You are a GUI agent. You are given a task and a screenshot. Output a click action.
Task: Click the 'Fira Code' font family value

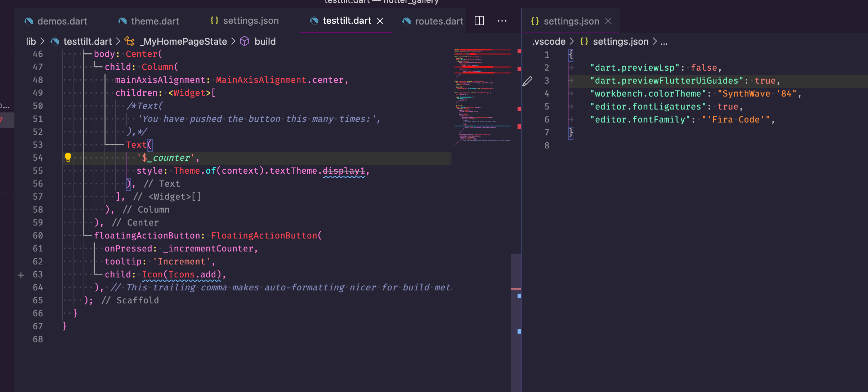pyautogui.click(x=736, y=120)
